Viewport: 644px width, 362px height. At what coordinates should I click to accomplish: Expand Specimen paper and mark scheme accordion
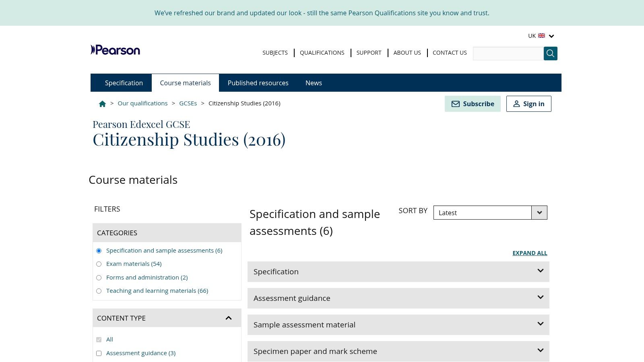coord(398,351)
